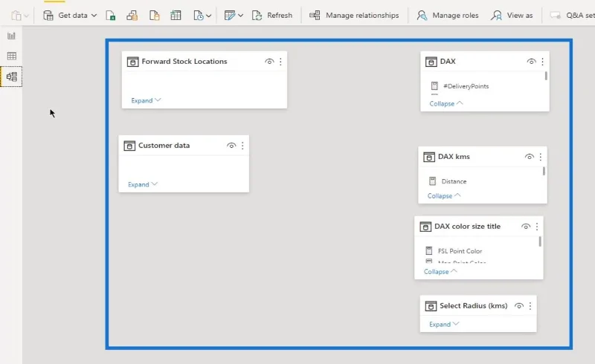Viewport: 595px width, 364px height.
Task: Open more options for Select Radius (kms)
Action: 530,305
